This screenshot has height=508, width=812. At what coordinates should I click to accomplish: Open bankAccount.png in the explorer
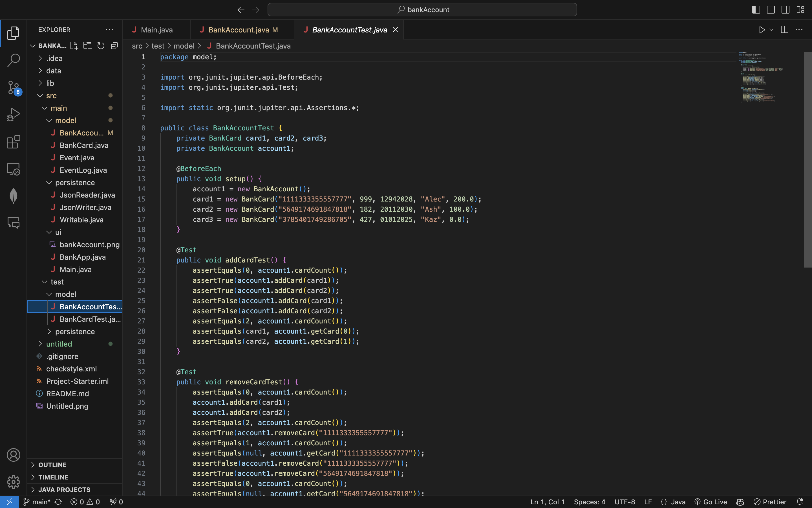click(x=74, y=245)
